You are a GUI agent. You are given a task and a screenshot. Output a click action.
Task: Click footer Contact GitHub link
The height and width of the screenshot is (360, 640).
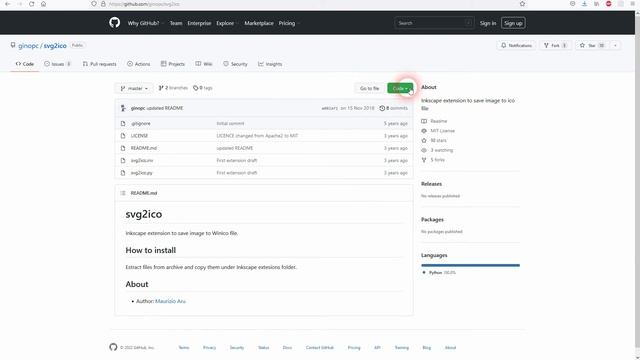(320, 348)
